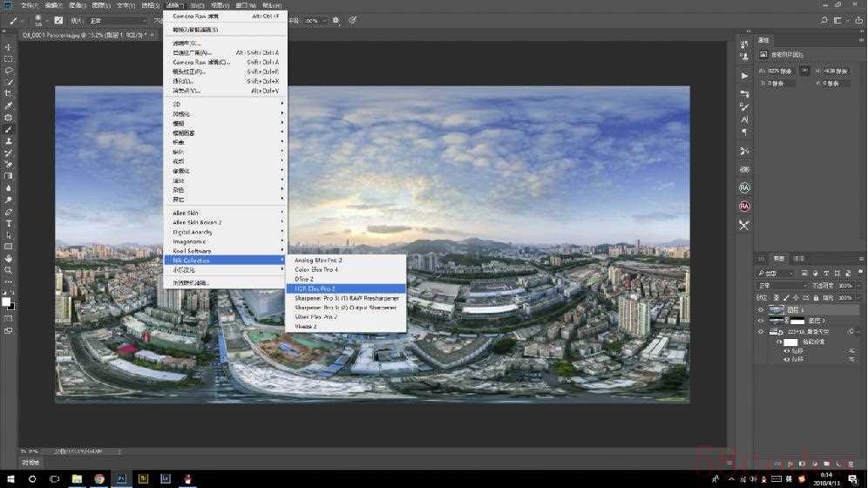Screen dimensions: 868x488
Task: Toggle visibility of first smart filter entry
Action: (787, 351)
